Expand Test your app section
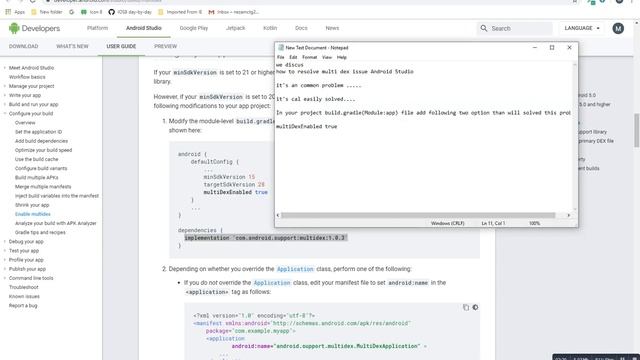Screen dimensions: 640x360 point(5,251)
